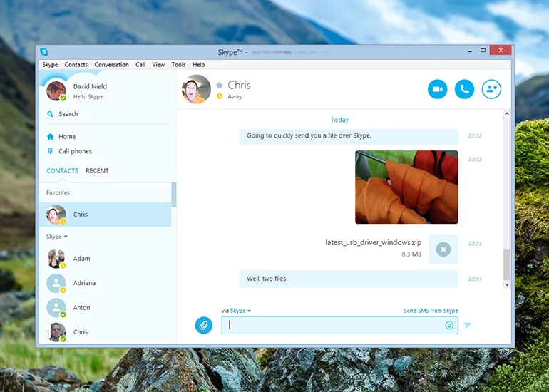The image size is (549, 392).
Task: Click the Hello Skype mood message
Action: [88, 97]
